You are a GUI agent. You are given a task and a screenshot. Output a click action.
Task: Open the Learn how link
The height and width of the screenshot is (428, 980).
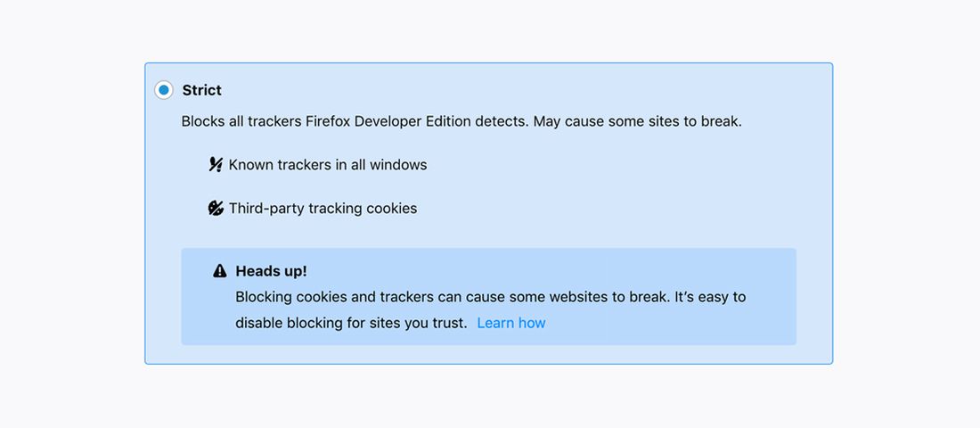[511, 323]
